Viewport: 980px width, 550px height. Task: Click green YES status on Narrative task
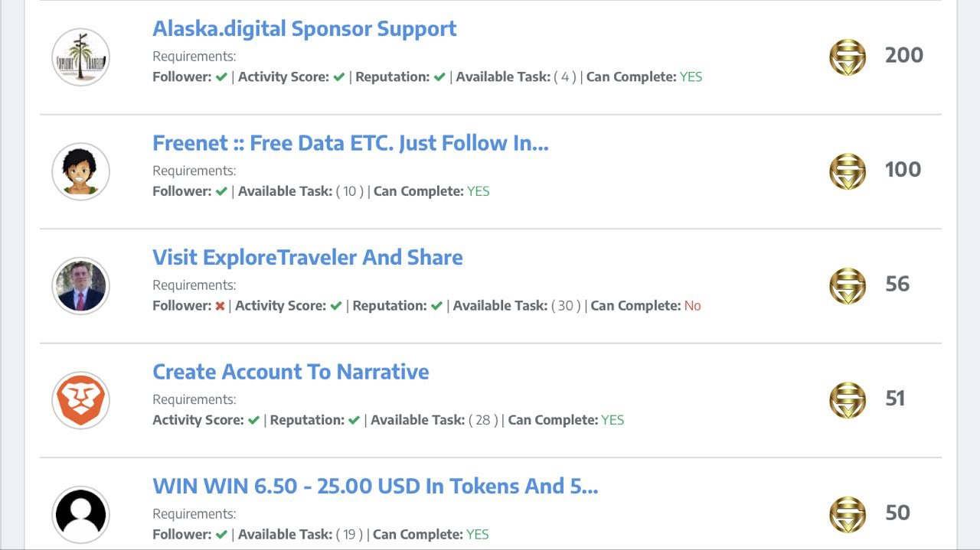click(x=612, y=420)
